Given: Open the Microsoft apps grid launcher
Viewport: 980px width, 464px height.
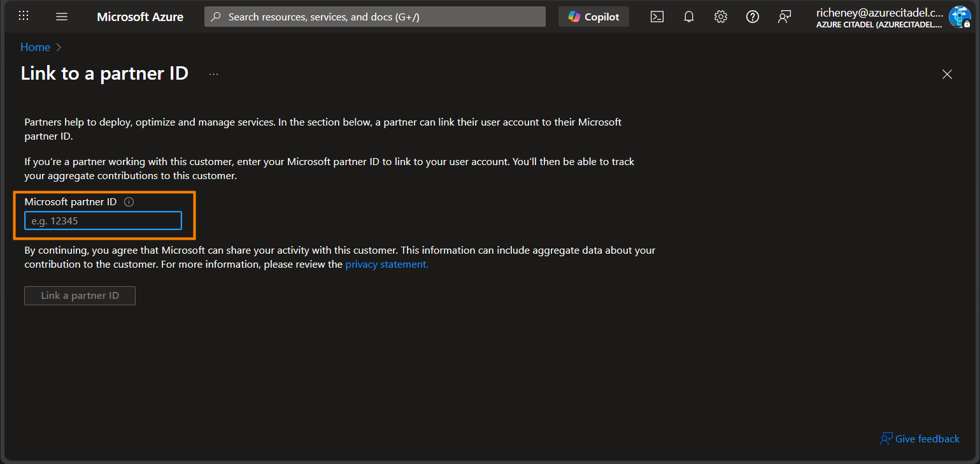Looking at the screenshot, I should 24,17.
